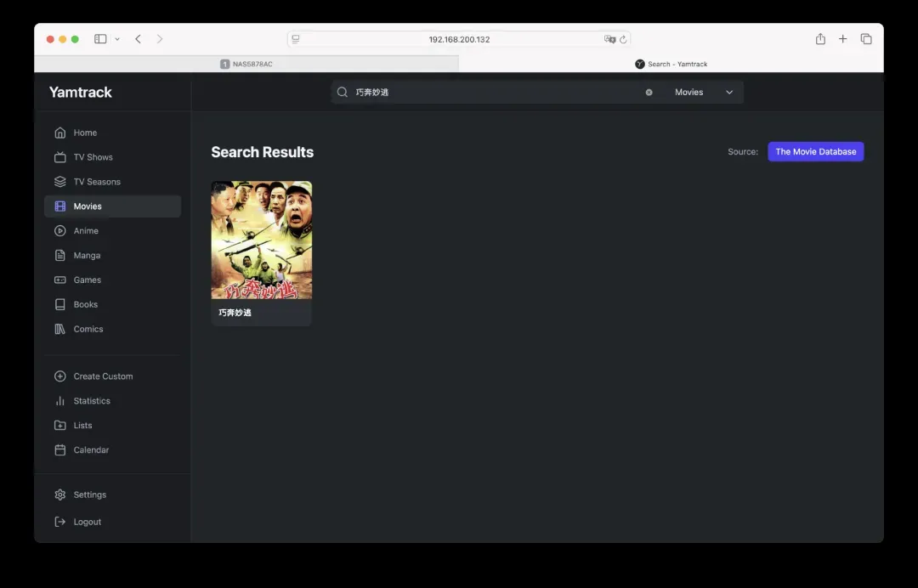
Task: Open the Comics section
Action: (88, 330)
